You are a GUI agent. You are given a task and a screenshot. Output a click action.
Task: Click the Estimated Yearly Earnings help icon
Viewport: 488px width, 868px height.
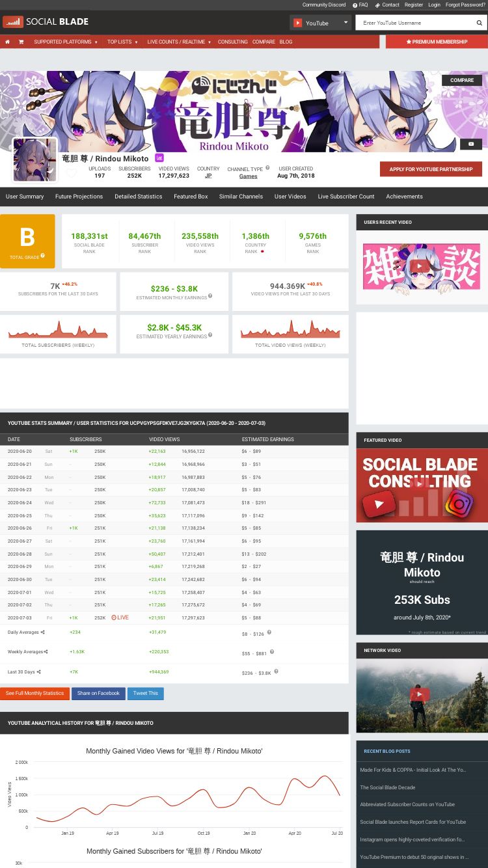(x=210, y=335)
